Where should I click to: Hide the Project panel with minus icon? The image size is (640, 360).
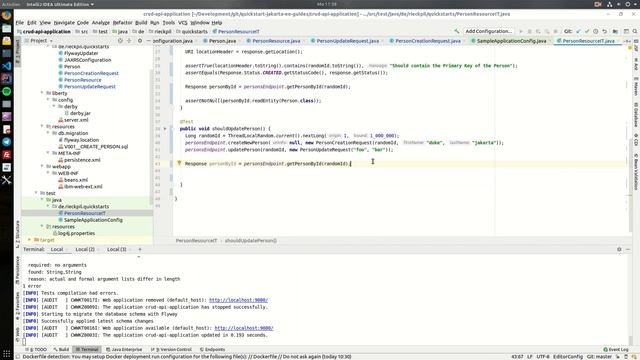tap(149, 41)
